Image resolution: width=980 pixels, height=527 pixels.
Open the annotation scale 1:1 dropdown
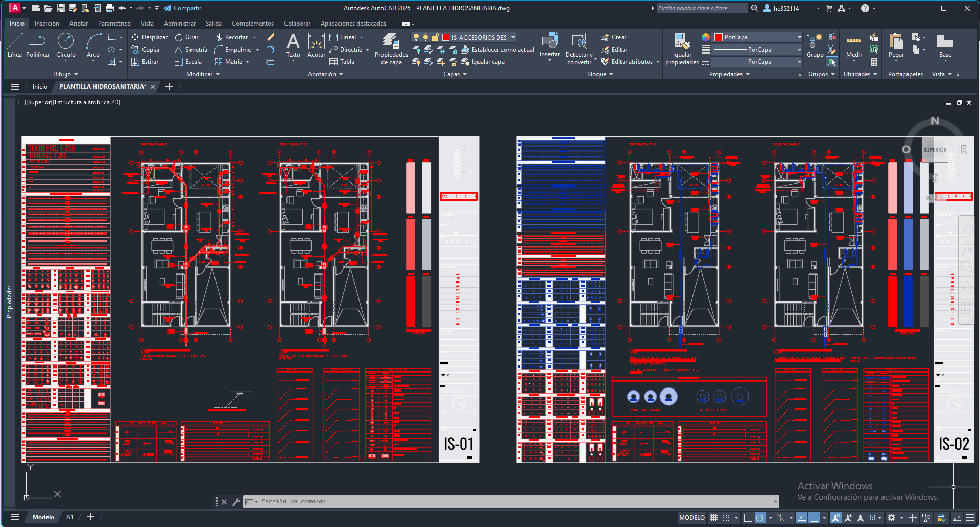coord(875,518)
